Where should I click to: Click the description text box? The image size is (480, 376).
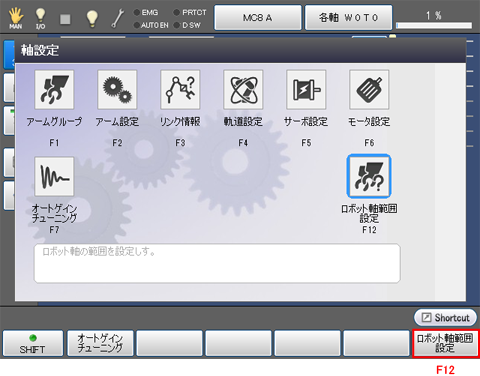coord(217,263)
